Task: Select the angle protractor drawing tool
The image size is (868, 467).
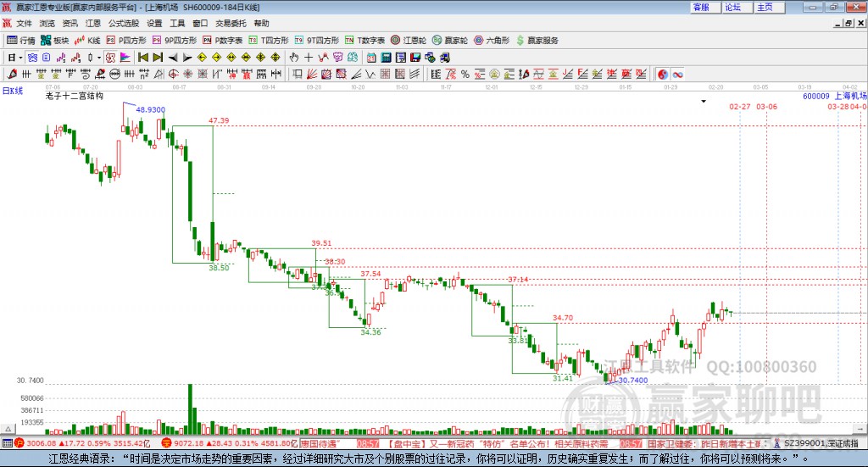Action: pos(159,74)
